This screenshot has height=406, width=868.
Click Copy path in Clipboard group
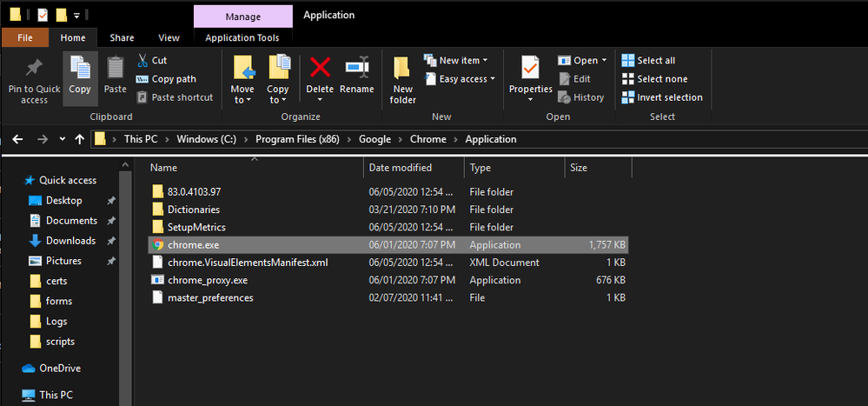166,78
